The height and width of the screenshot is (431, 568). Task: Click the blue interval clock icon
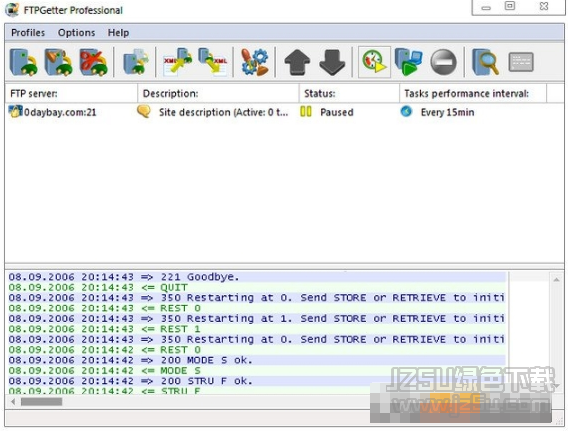pyautogui.click(x=406, y=111)
